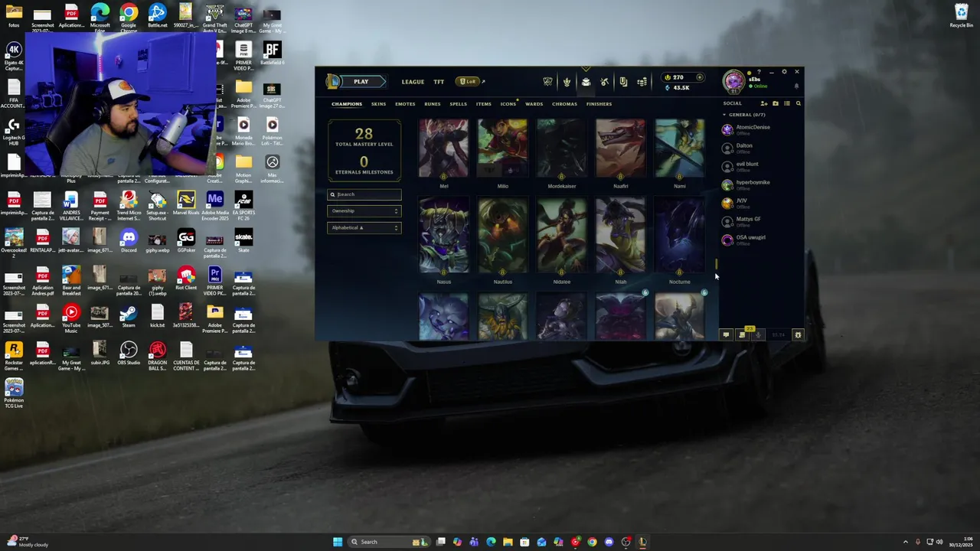Toggle the friends list view icon in Social
980x551 pixels.
coord(786,103)
